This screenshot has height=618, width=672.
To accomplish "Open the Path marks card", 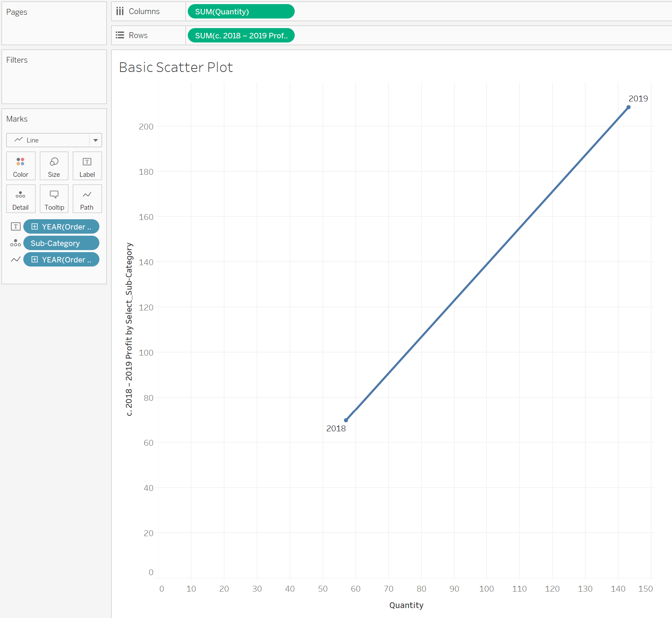I will 87,199.
